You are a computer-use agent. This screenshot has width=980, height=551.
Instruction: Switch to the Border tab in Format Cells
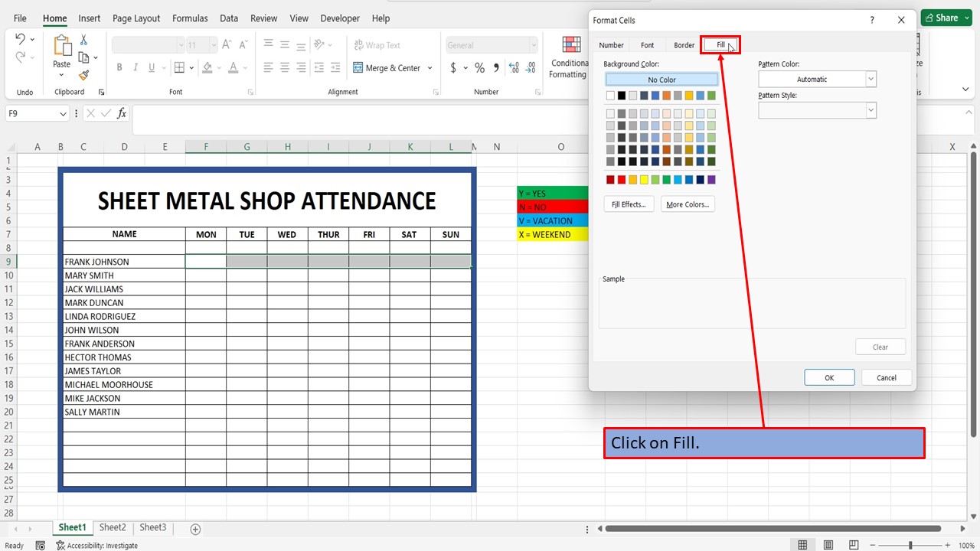coord(684,45)
